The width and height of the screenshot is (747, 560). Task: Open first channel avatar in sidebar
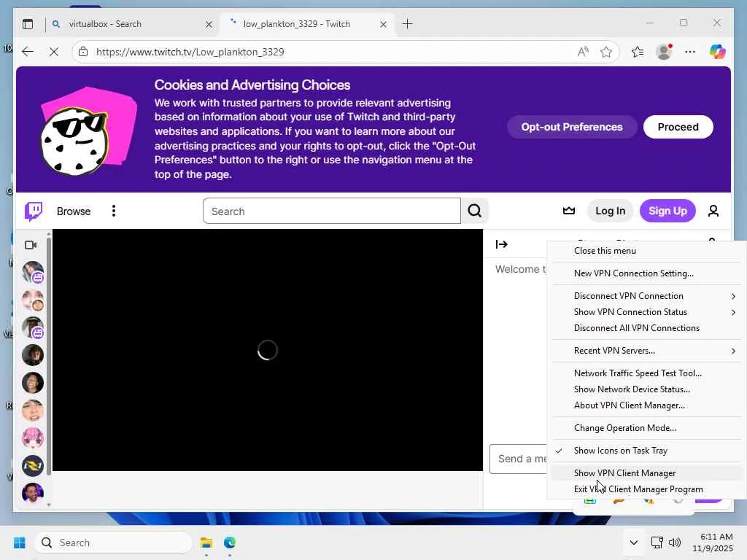(33, 273)
